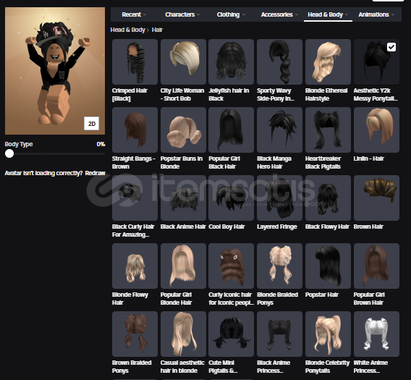Select the Layered Fringe hair
Screen dimensions: 411x380
280,198
